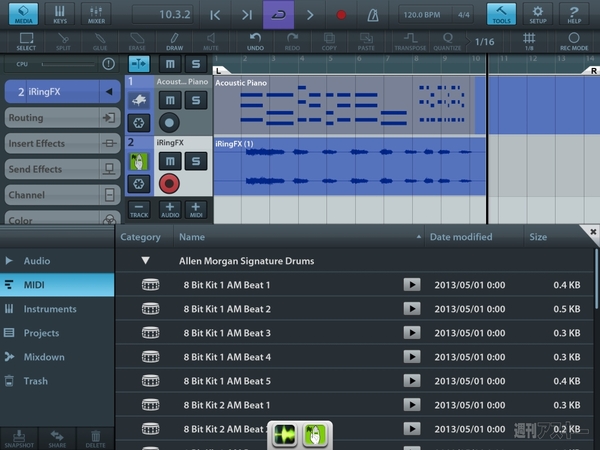
Task: Toggle the metronome
Action: click(373, 15)
